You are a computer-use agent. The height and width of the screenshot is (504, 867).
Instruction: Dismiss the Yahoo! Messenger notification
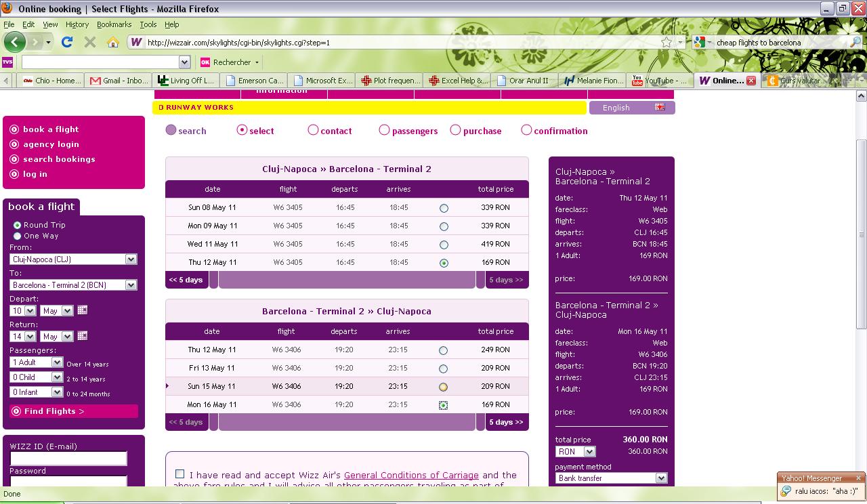tap(858, 478)
